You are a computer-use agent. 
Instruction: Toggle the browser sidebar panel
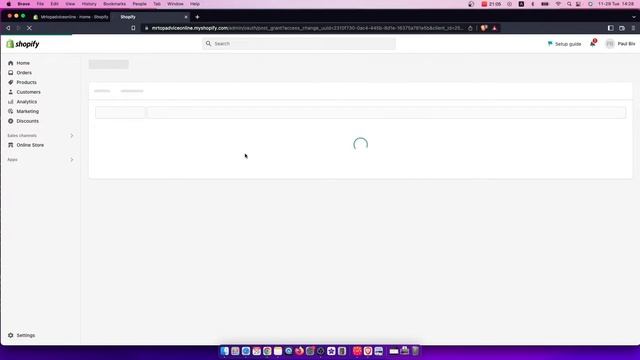point(611,28)
